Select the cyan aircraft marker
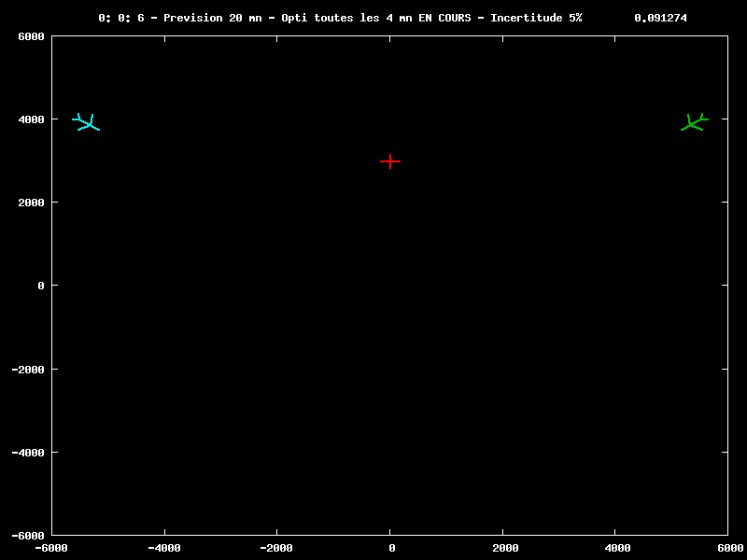The height and width of the screenshot is (560, 747). tap(87, 122)
